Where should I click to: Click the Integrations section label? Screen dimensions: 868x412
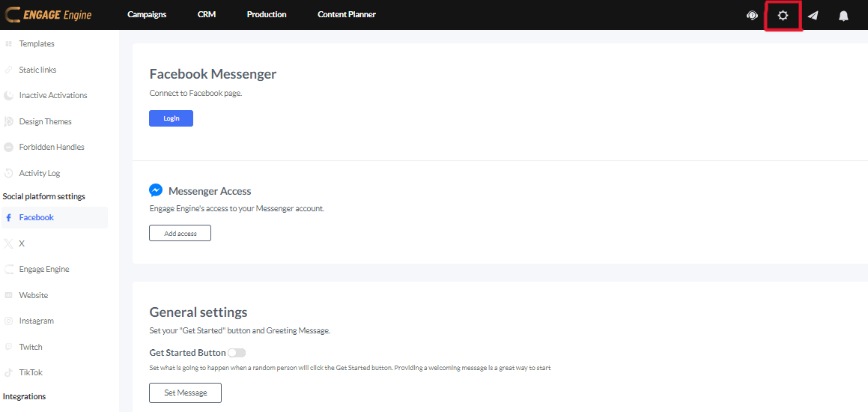[x=25, y=396]
